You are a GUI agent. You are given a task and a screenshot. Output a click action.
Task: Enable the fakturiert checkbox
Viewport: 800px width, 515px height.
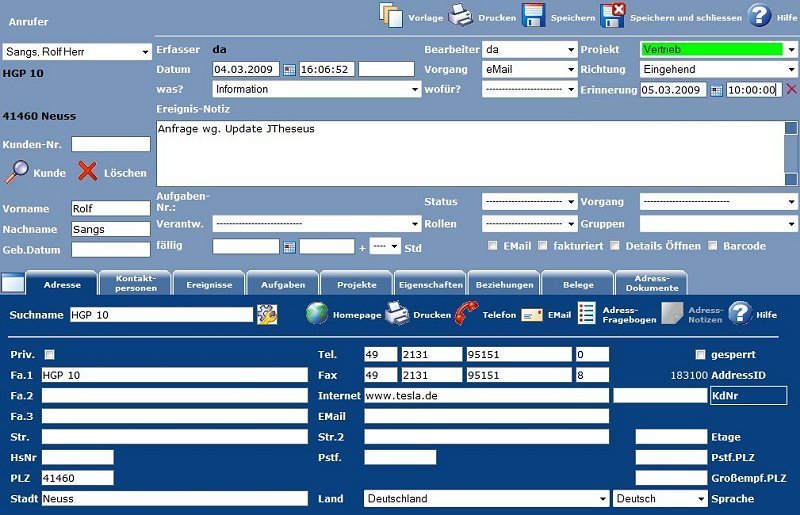pyautogui.click(x=543, y=246)
